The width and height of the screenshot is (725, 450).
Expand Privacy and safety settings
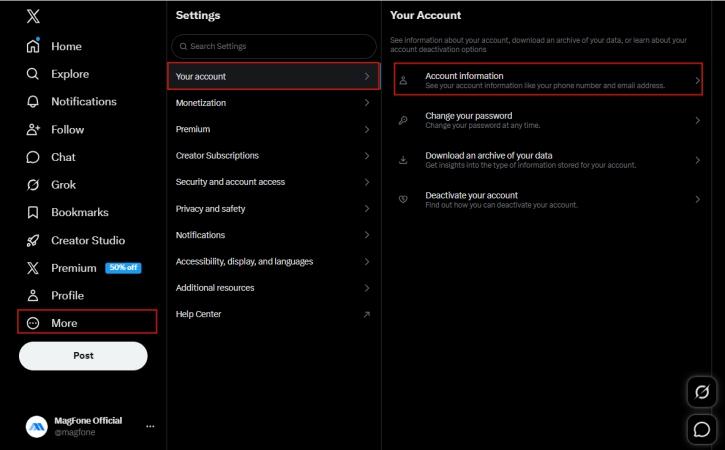click(x=273, y=209)
